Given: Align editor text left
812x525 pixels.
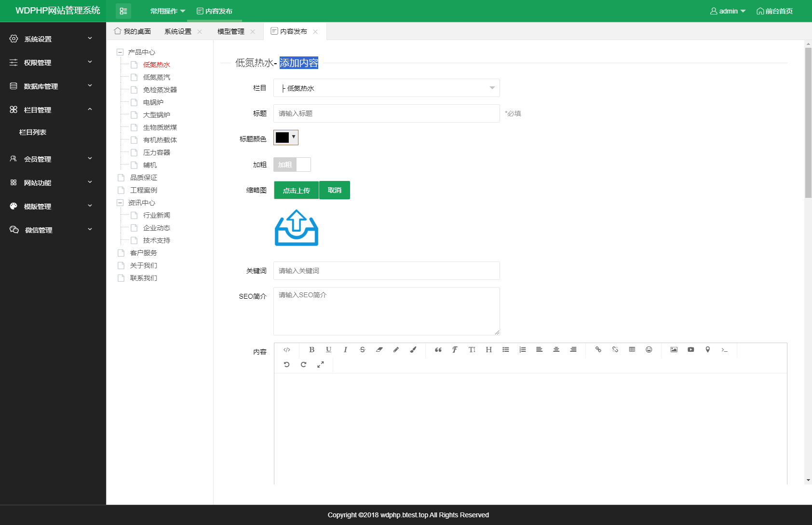Looking at the screenshot, I should pyautogui.click(x=540, y=350).
